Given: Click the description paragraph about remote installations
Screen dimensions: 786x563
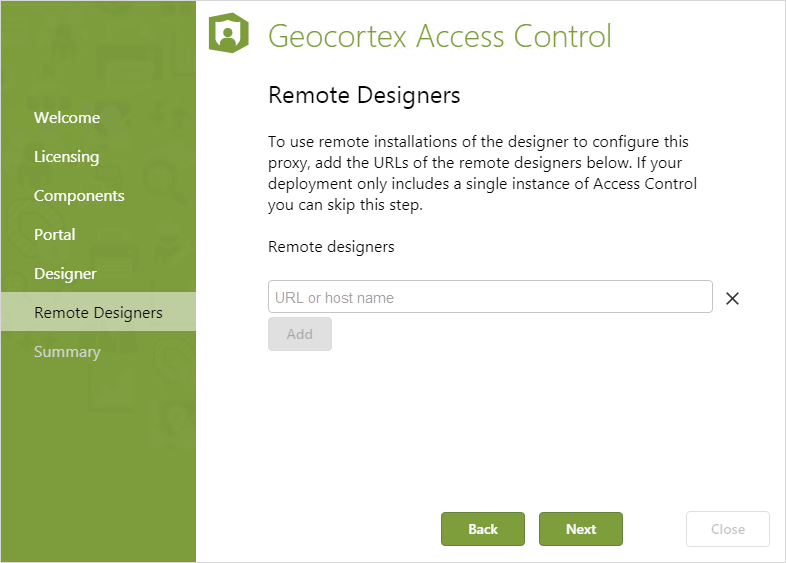Looking at the screenshot, I should click(x=482, y=173).
